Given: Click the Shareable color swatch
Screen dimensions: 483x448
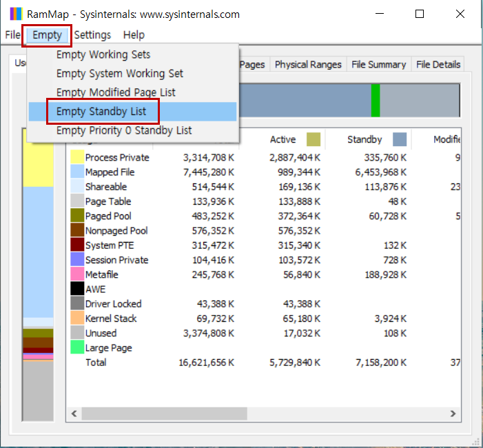Looking at the screenshot, I should pos(77,186).
